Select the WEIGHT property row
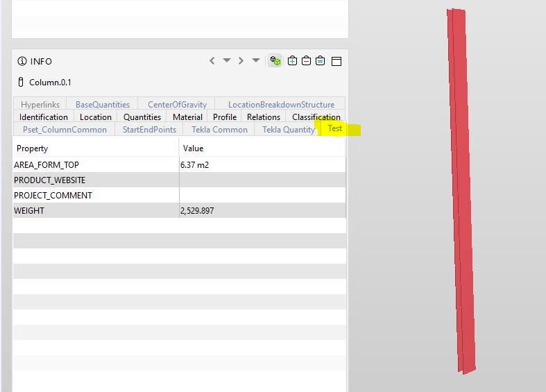Screen dimensions: 546x392 pyautogui.click(x=179, y=211)
